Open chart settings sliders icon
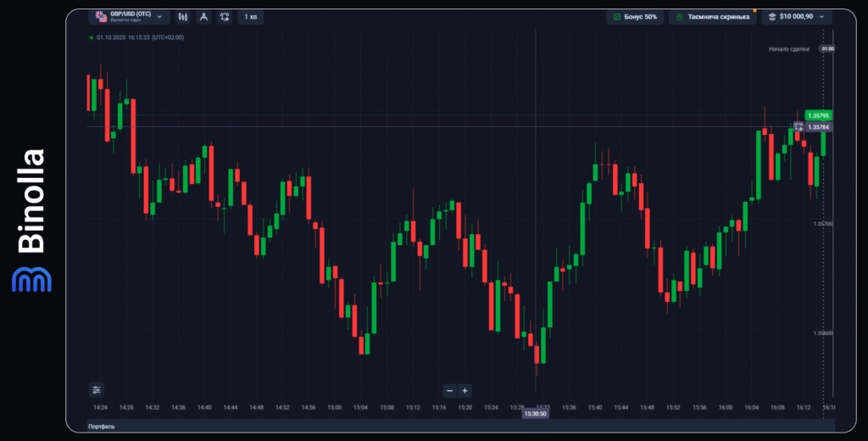 coord(97,390)
